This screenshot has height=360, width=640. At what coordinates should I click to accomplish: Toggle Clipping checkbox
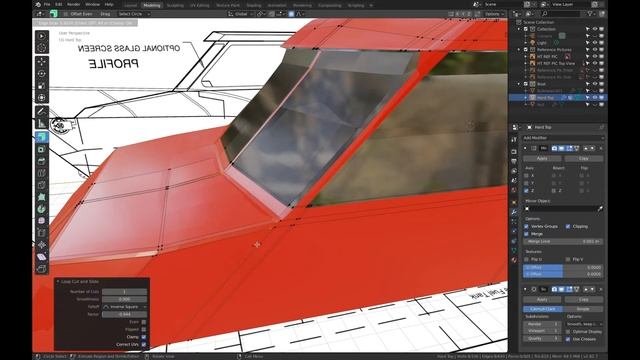[x=568, y=226]
